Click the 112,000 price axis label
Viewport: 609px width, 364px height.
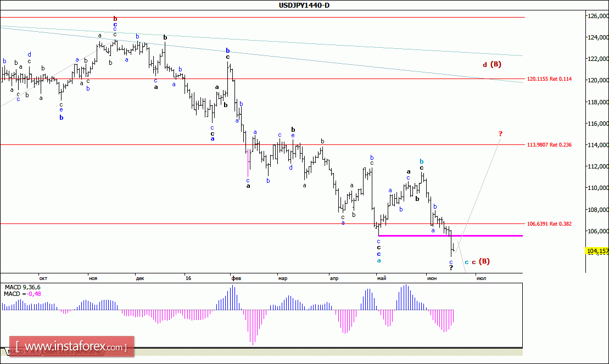598,166
